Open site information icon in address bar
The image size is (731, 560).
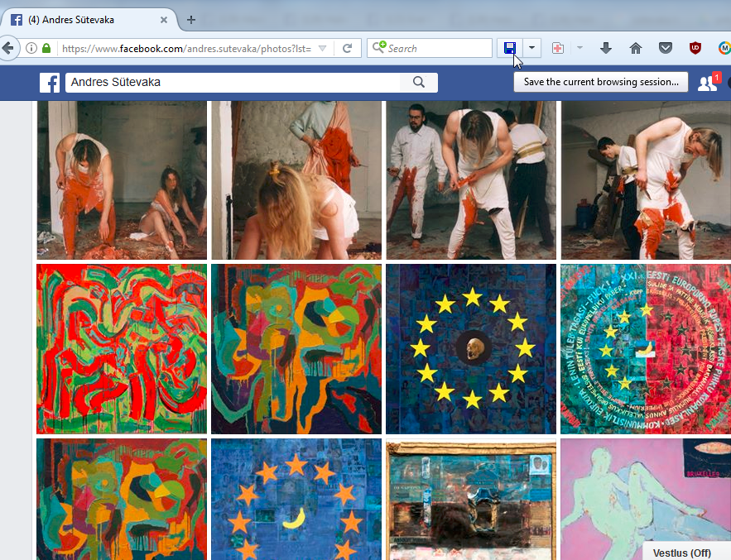click(x=31, y=48)
